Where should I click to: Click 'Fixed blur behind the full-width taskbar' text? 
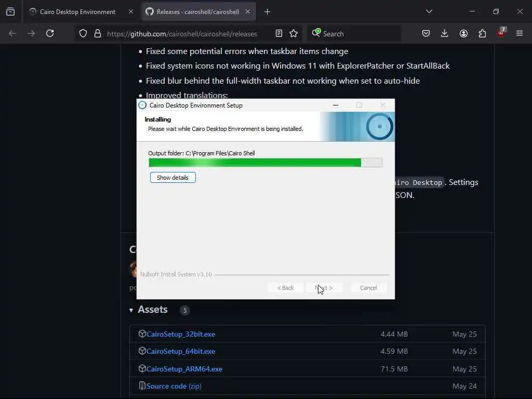pyautogui.click(x=283, y=81)
